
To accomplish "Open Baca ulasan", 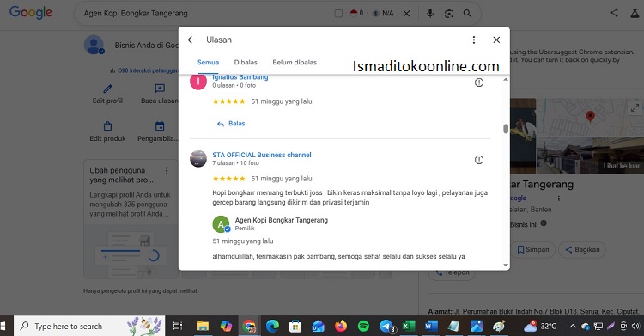I will [x=160, y=95].
